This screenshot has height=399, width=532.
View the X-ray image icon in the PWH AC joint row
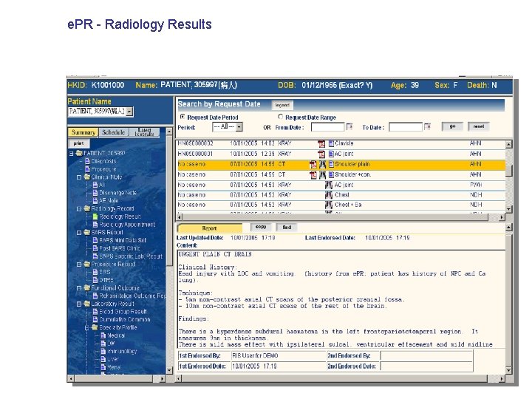[x=328, y=185]
